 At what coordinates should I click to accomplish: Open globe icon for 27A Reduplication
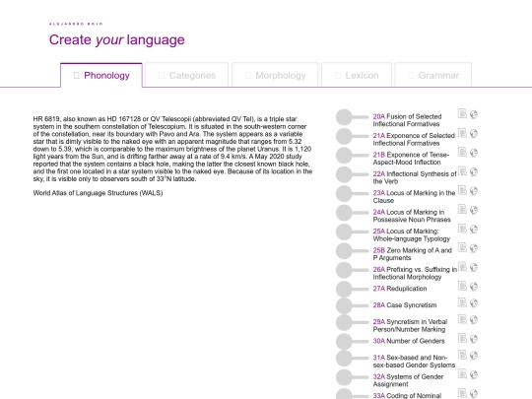pyautogui.click(x=474, y=287)
